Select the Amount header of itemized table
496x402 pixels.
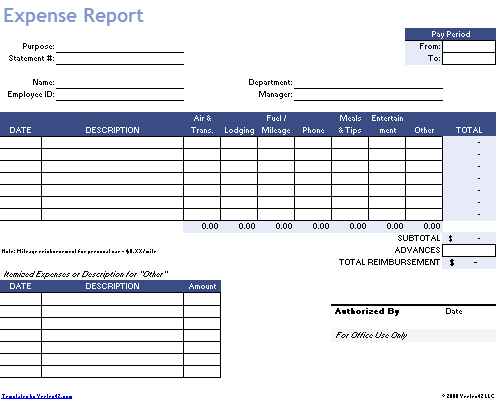(202, 286)
